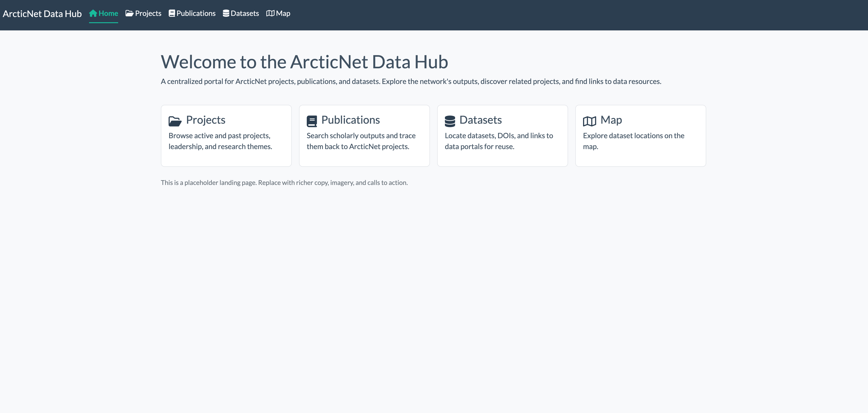Viewport: 868px width, 413px height.
Task: Open the Publications card heading
Action: click(350, 120)
